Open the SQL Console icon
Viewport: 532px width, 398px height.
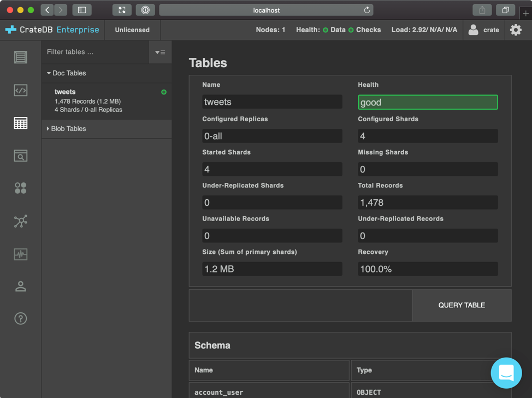[x=21, y=90]
